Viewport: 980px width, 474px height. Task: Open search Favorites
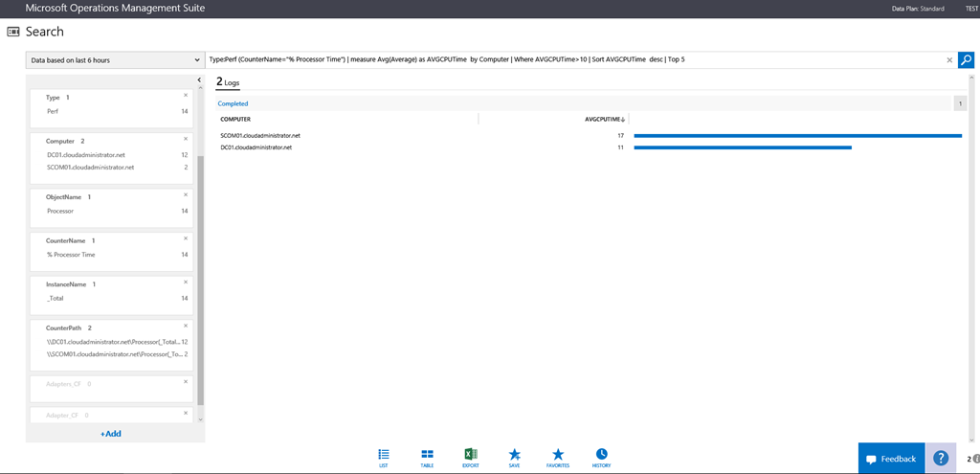pos(558,457)
